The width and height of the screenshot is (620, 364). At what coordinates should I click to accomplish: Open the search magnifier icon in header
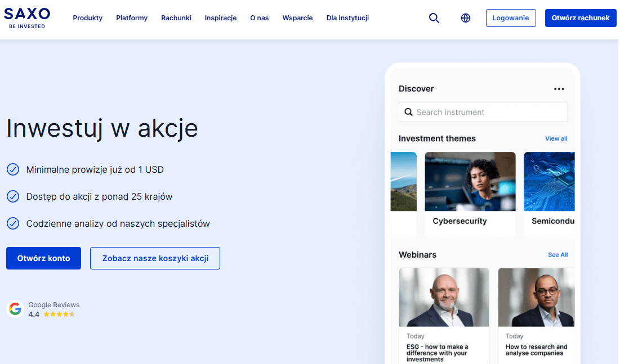click(434, 18)
